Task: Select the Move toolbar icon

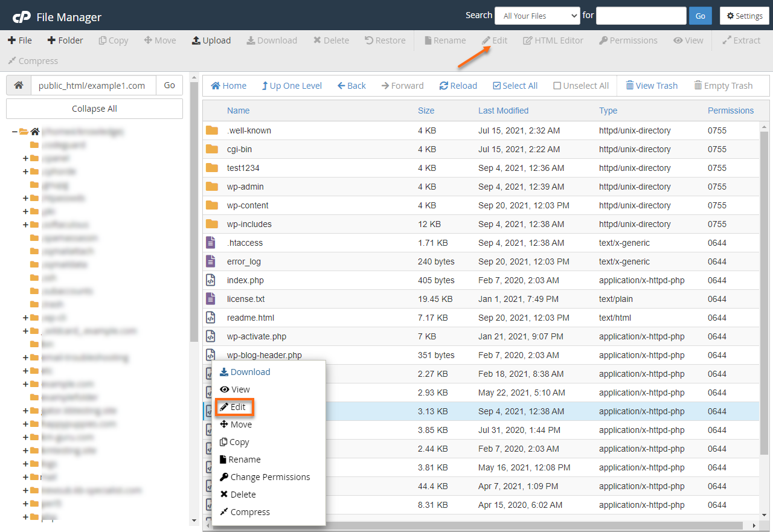Action: [159, 40]
